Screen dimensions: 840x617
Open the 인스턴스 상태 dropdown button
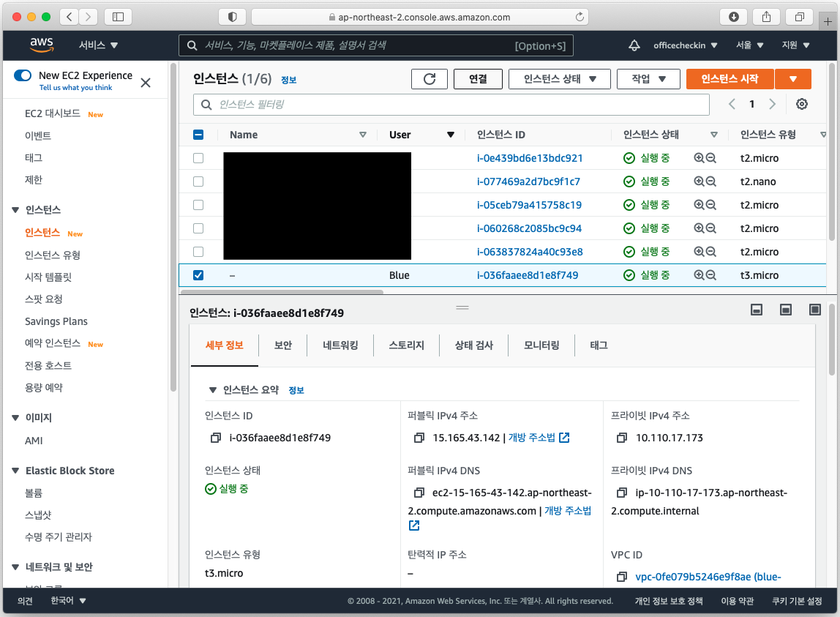click(559, 79)
